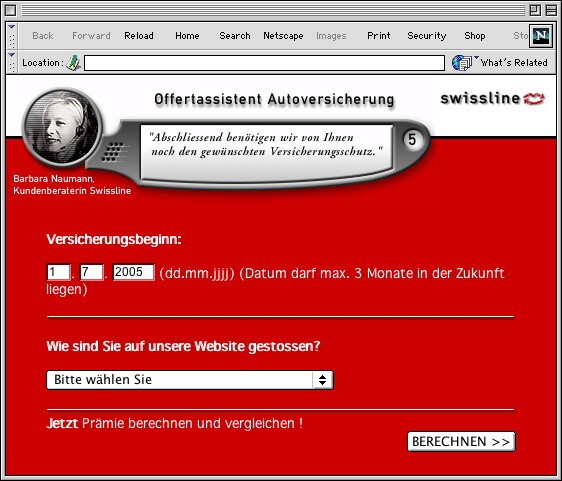Viewport: 562px width, 481px height.
Task: Reload the current page
Action: (x=139, y=36)
